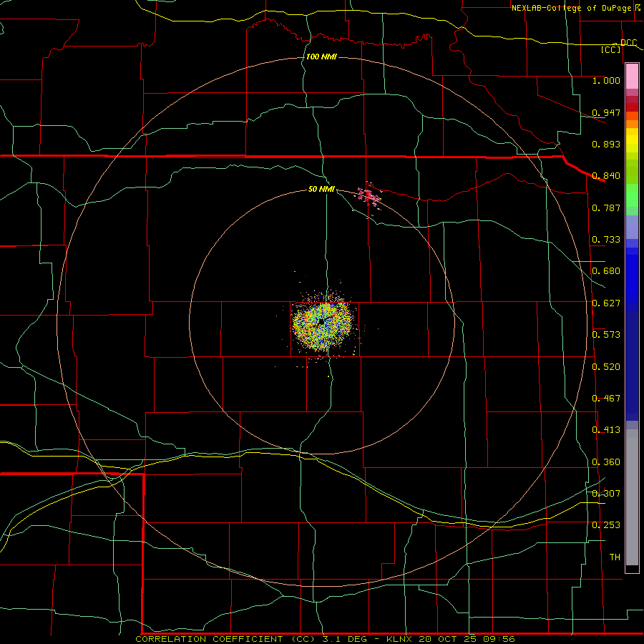Viewport: 644px width, 644px height.
Task: Click the center of the multicolored radar echo
Action: coord(323,321)
